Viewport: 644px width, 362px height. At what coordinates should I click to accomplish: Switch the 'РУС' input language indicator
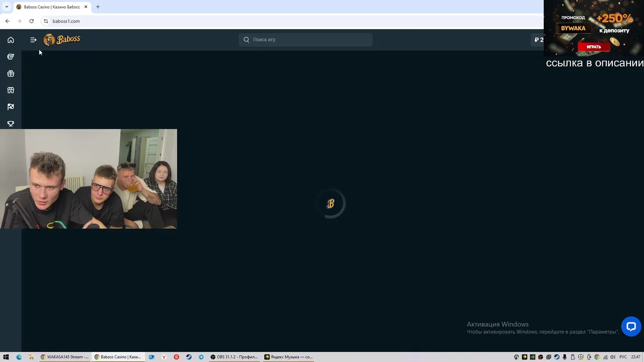click(623, 357)
